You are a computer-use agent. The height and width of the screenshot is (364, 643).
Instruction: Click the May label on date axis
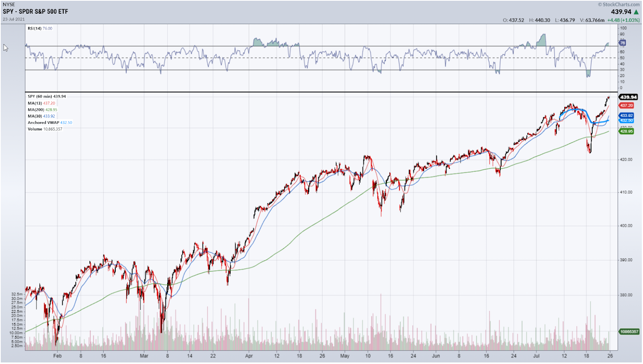click(345, 356)
